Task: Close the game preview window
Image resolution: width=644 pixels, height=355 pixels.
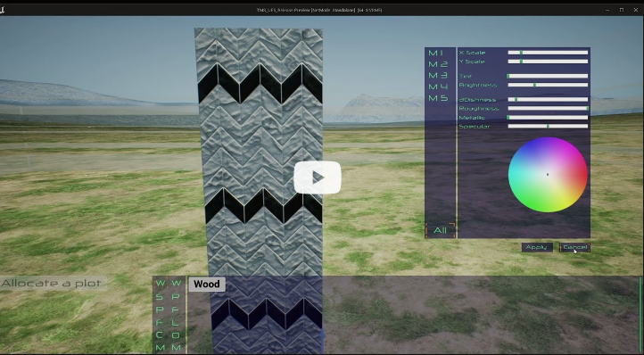Action: (636, 10)
